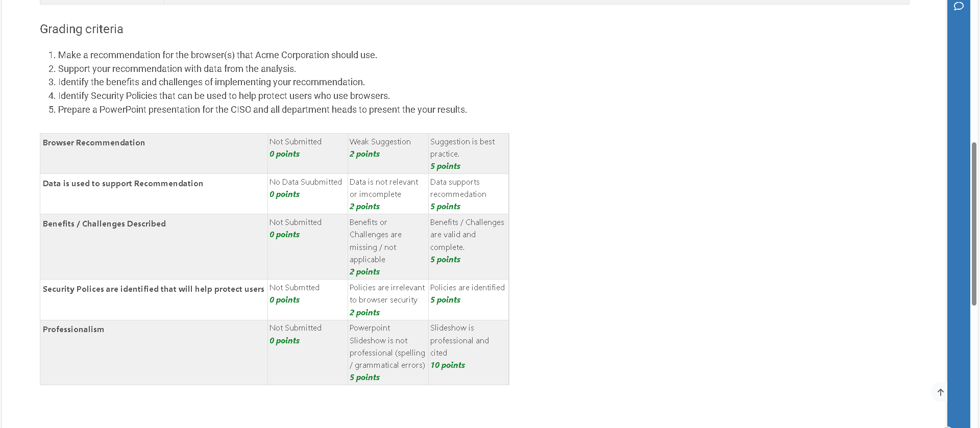This screenshot has width=980, height=428.
Task: Select 'Slideshow is professional and cited' level
Action: 469,352
